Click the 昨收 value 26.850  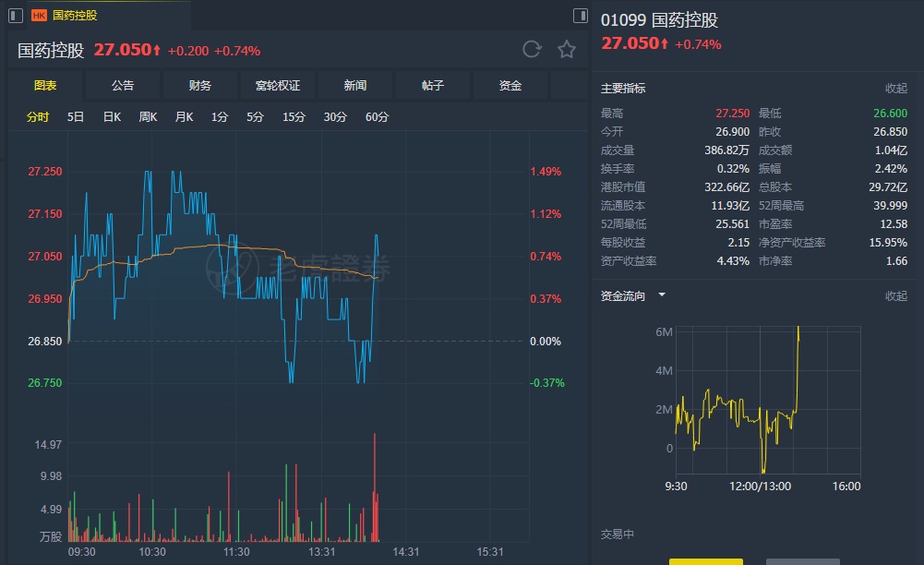pos(890,131)
